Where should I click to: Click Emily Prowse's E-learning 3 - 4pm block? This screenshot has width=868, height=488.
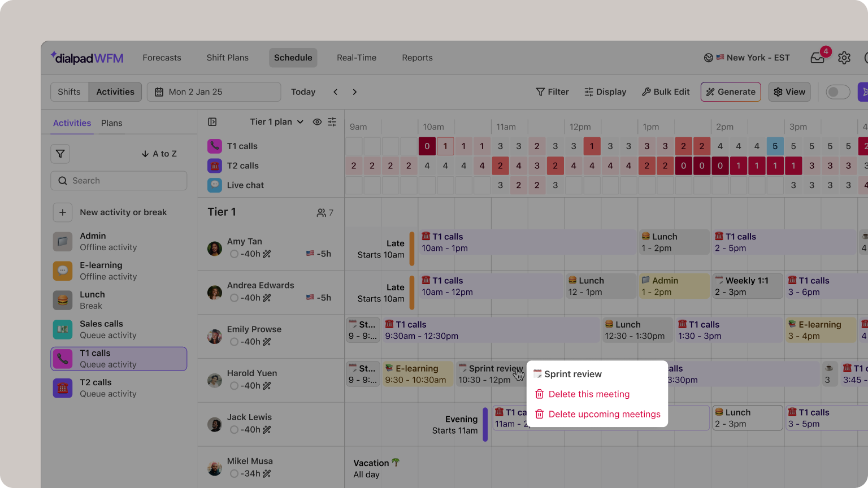(821, 330)
